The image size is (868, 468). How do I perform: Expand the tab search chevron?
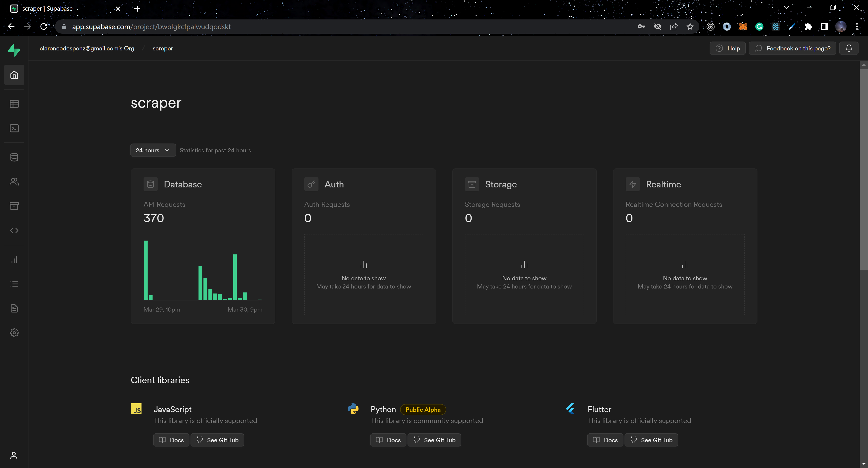coord(786,8)
